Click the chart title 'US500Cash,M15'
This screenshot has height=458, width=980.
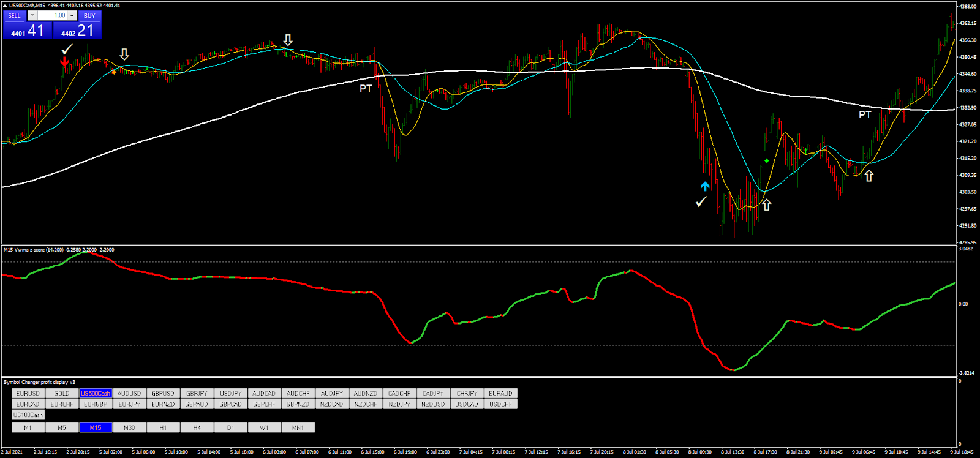(x=28, y=6)
